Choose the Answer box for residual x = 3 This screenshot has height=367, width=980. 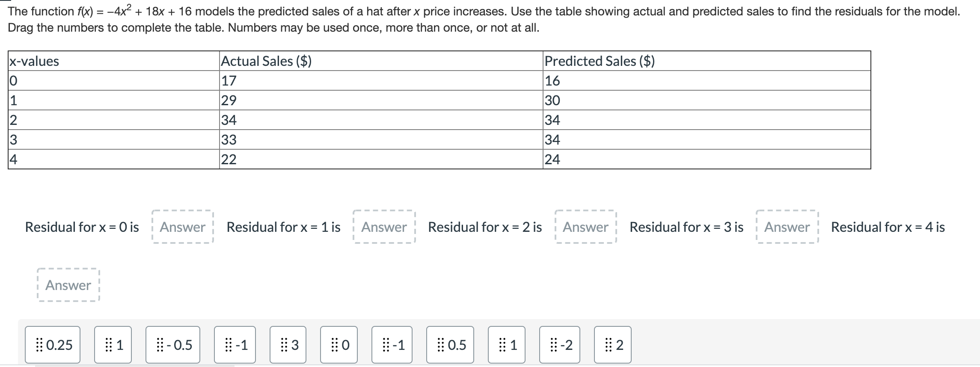pyautogui.click(x=787, y=227)
